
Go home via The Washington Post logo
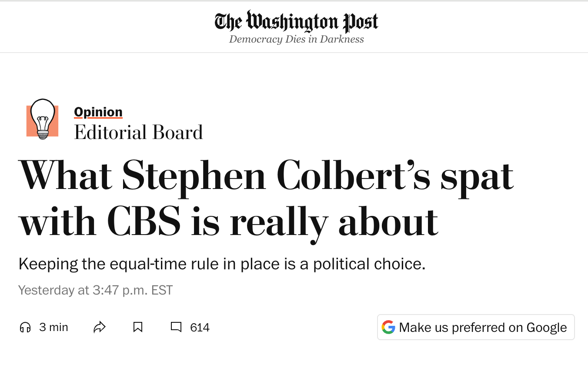pyautogui.click(x=296, y=22)
